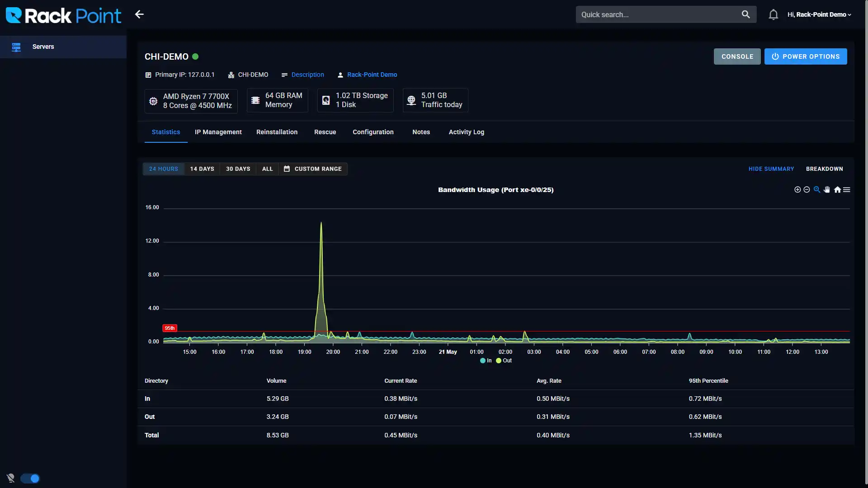Click the 95th Percentile column header
This screenshot has width=868, height=488.
(708, 381)
